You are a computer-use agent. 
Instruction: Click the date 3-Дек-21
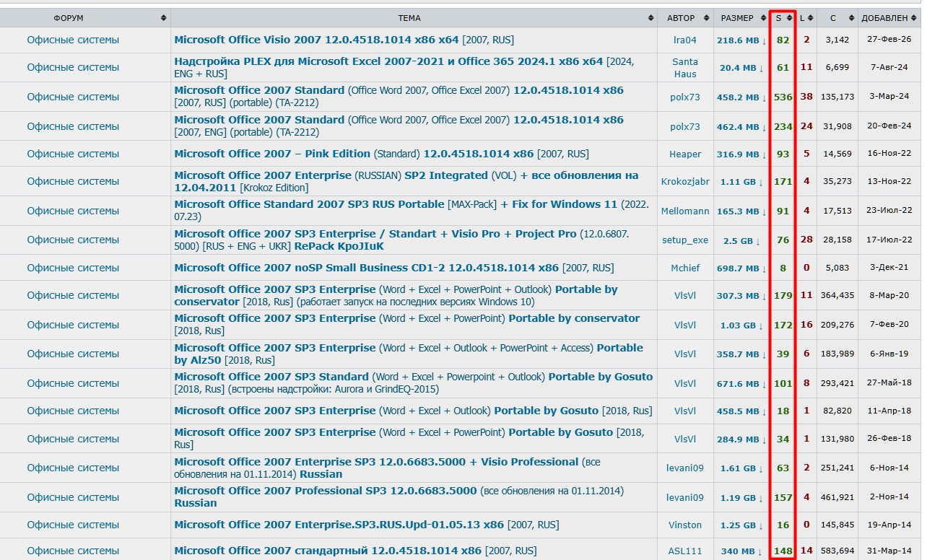[889, 268]
